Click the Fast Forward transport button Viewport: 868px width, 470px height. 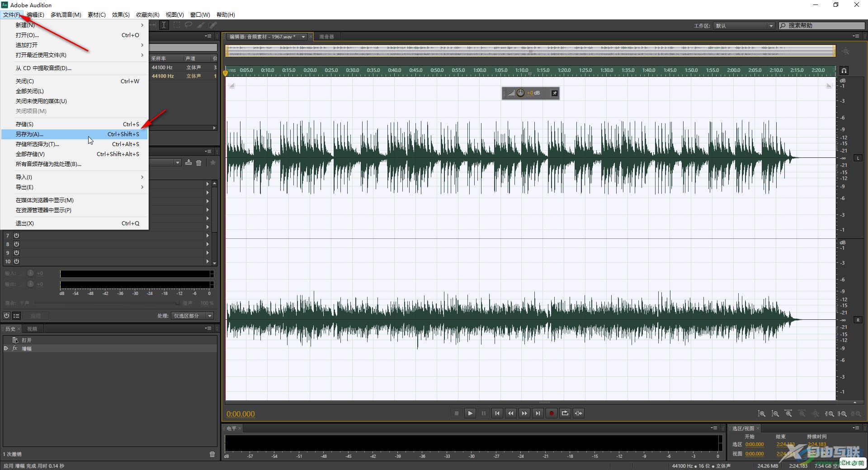[524, 413]
